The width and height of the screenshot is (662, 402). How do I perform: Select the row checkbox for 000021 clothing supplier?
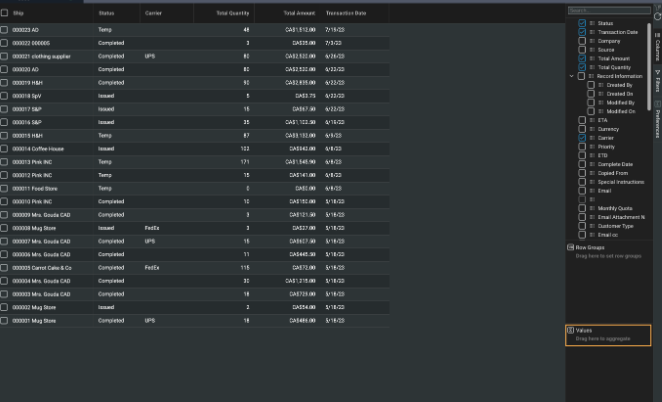(x=5, y=56)
